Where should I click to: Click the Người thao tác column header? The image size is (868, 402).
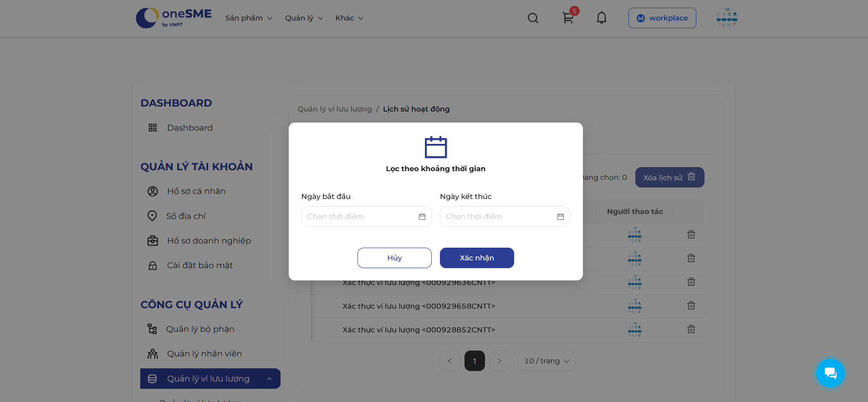point(635,212)
